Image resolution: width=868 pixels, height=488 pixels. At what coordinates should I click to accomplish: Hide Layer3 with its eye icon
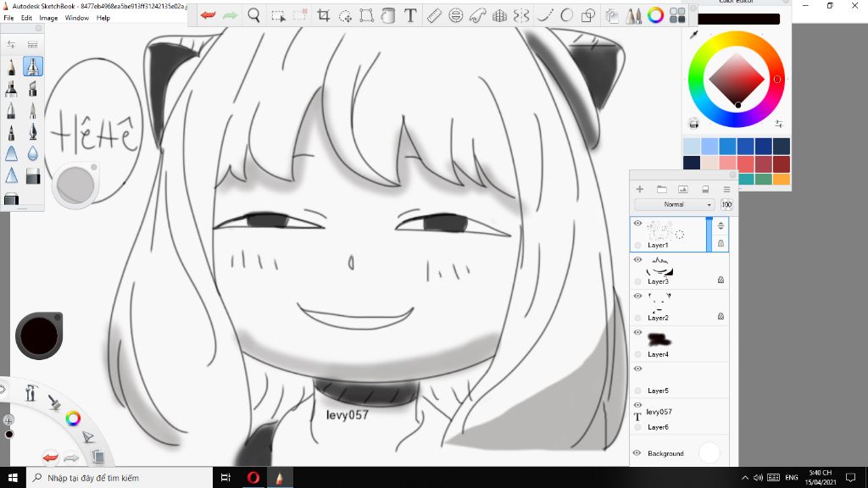pyautogui.click(x=637, y=259)
